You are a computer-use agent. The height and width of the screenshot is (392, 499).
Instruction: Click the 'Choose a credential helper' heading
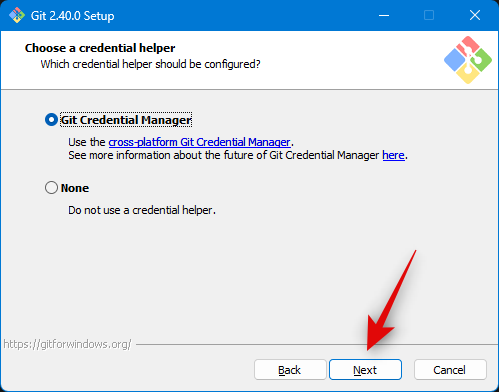pos(100,48)
